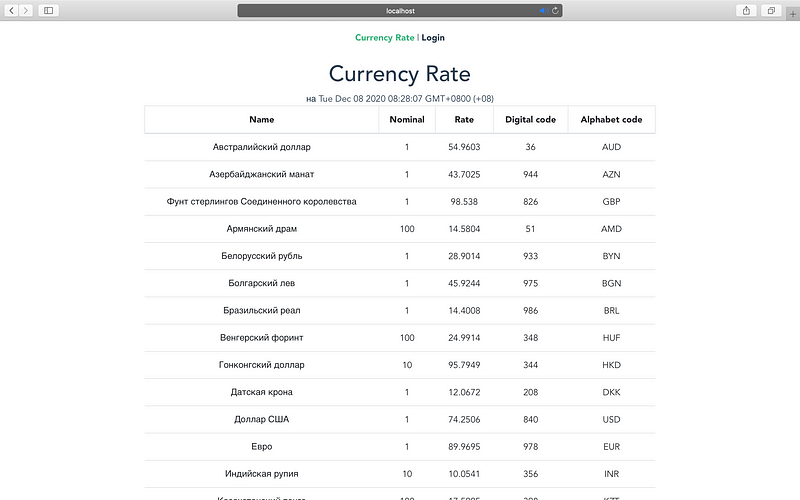Open a new tab with plus button
The height and width of the screenshot is (500, 800).
[x=793, y=14]
